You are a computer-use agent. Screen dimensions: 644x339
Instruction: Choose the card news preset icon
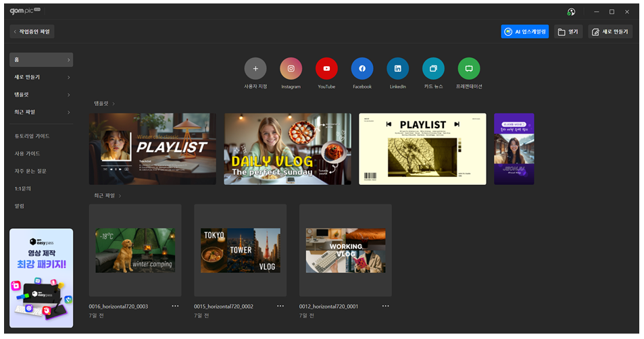click(x=433, y=68)
